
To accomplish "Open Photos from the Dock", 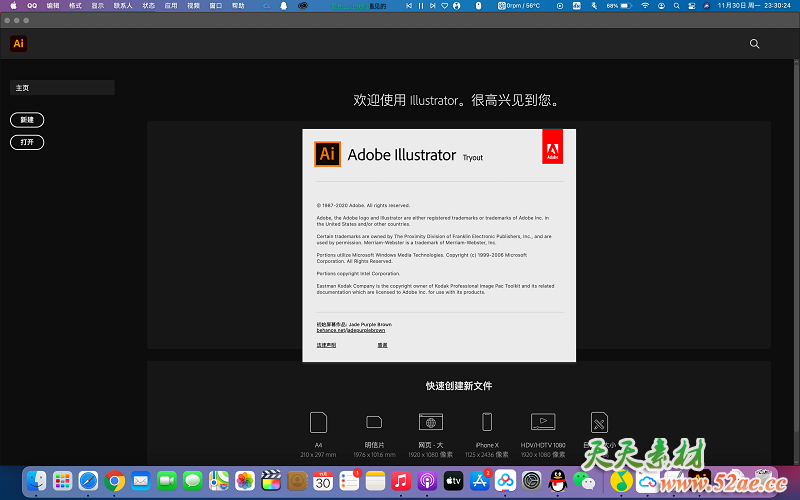I will 245,481.
